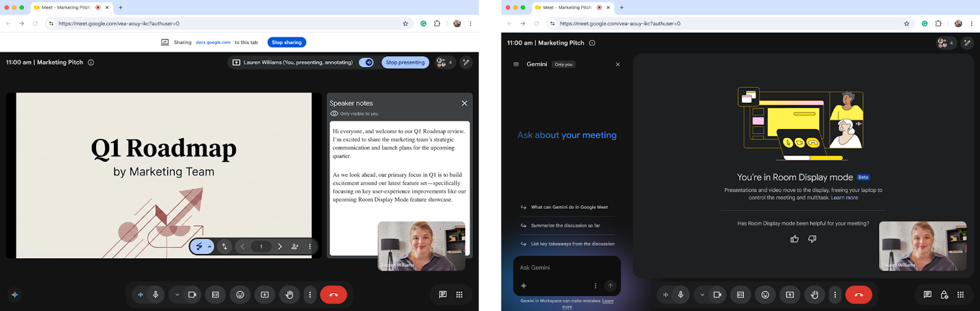Open extensions puzzle icon in left browser

[x=437, y=23]
